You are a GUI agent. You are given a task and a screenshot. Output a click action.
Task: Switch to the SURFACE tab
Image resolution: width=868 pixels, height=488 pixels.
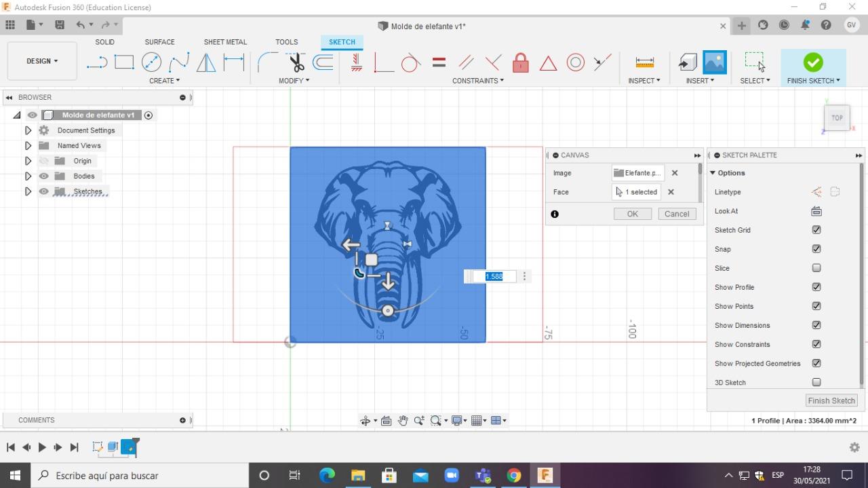pos(159,42)
